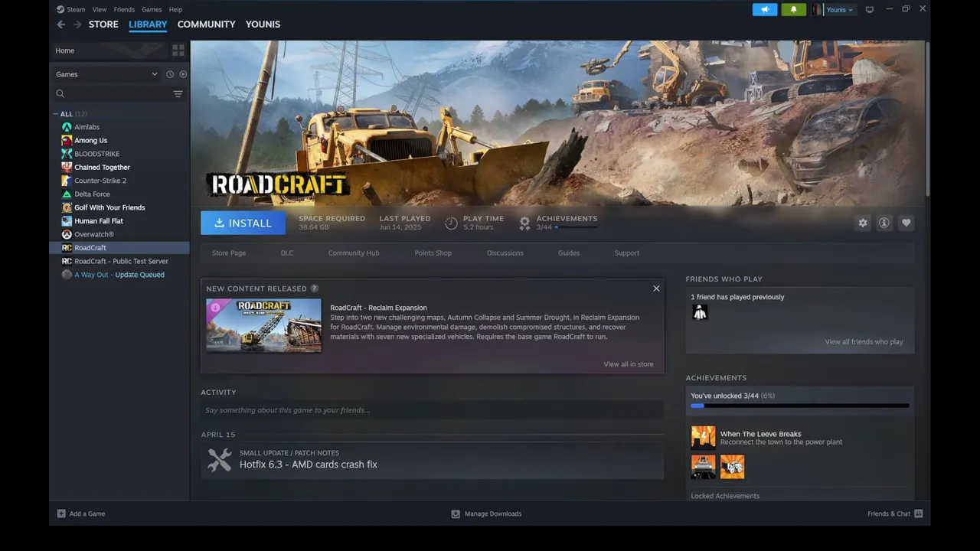Viewport: 980px width, 551px height.
Task: Click the activity say something input field
Action: click(x=433, y=410)
